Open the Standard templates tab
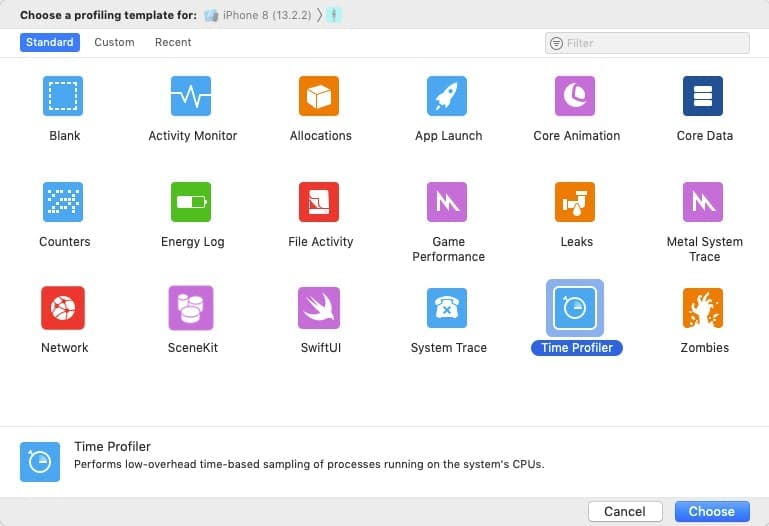The width and height of the screenshot is (769, 526). [50, 42]
